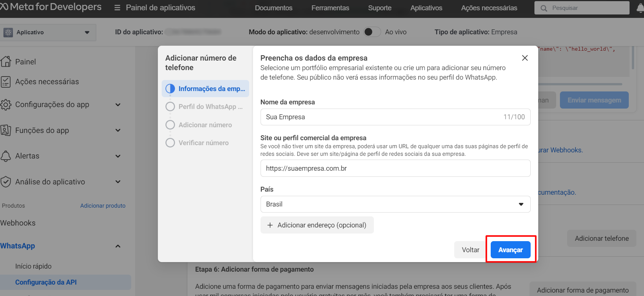Open the Ferramentas menu
Viewport: 644px width, 296px height.
[330, 8]
